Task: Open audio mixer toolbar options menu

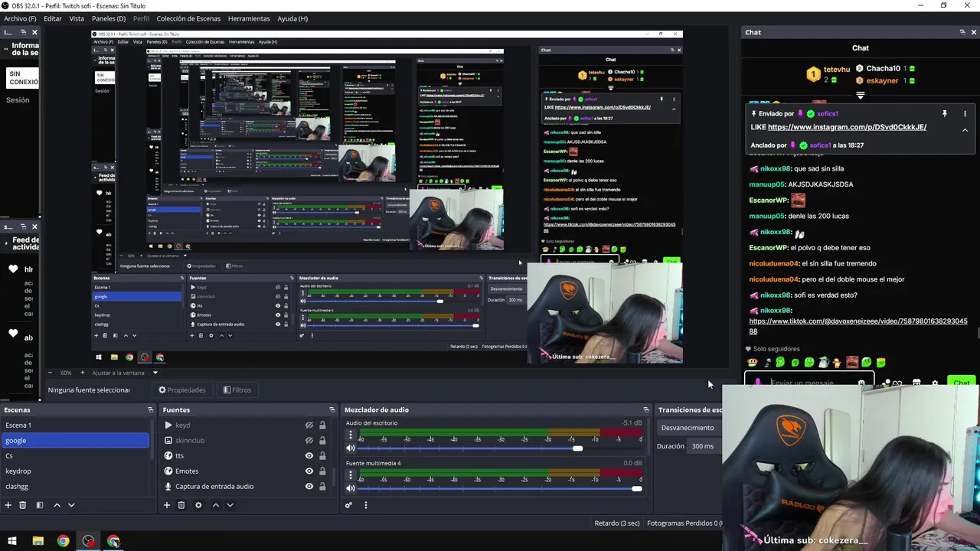Action: click(x=365, y=505)
